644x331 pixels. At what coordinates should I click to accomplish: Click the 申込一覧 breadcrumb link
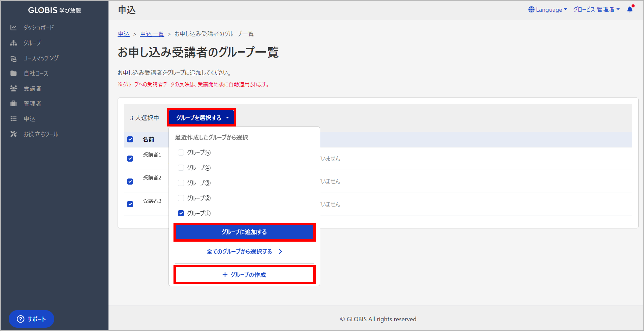(152, 34)
